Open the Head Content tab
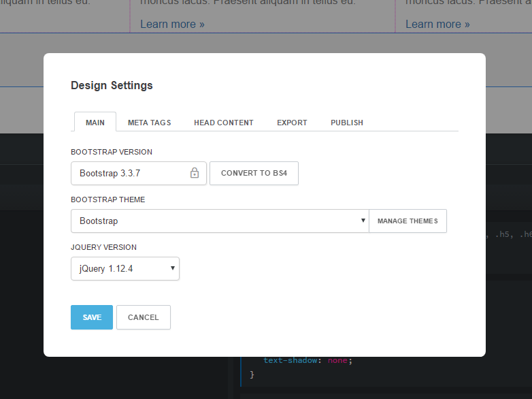532x399 pixels. 224,123
